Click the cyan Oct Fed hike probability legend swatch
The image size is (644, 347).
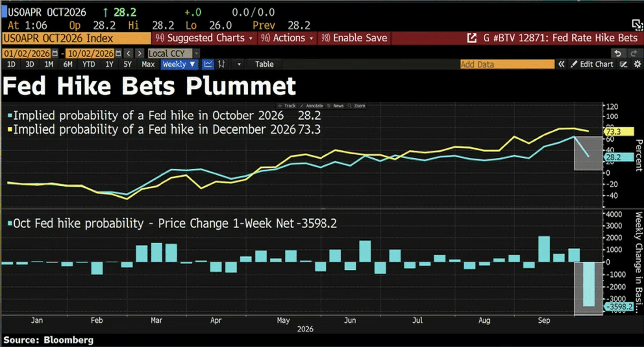(10, 224)
